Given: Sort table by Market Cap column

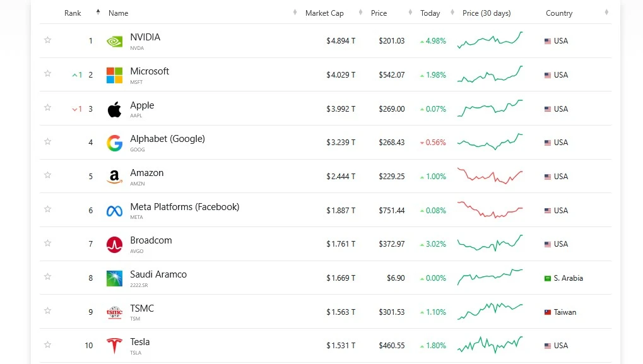Looking at the screenshot, I should [324, 13].
